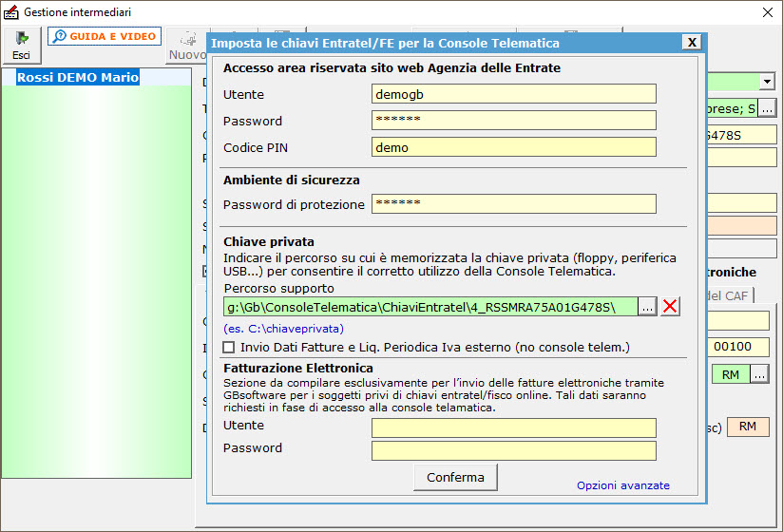The height and width of the screenshot is (532, 783).
Task: Close the Imposta le chiavi Entratel dialog
Action: click(693, 43)
